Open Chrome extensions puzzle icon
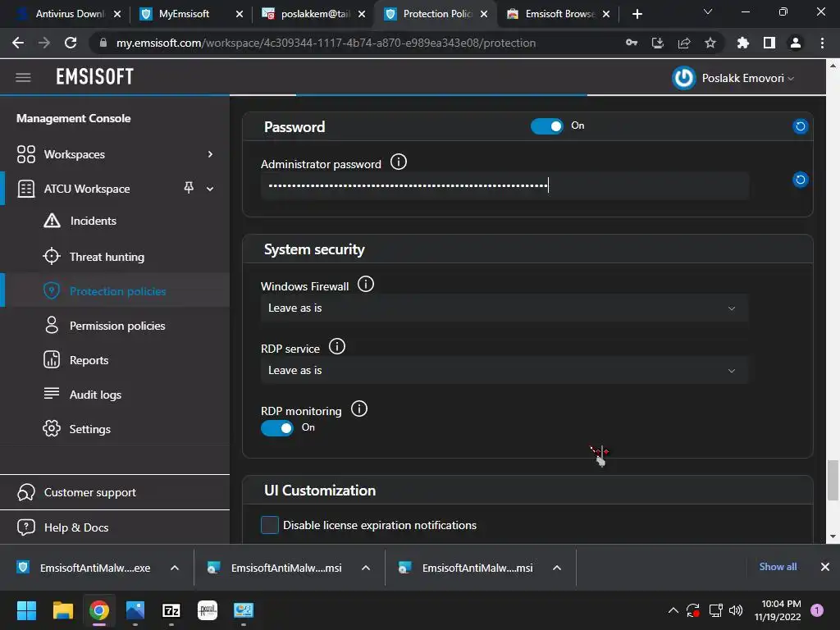 743,43
